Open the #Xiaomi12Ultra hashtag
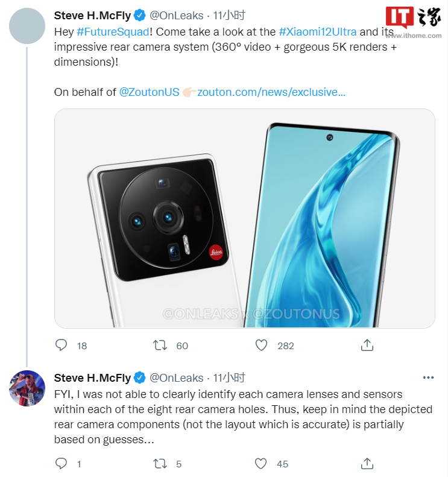 pyautogui.click(x=318, y=31)
